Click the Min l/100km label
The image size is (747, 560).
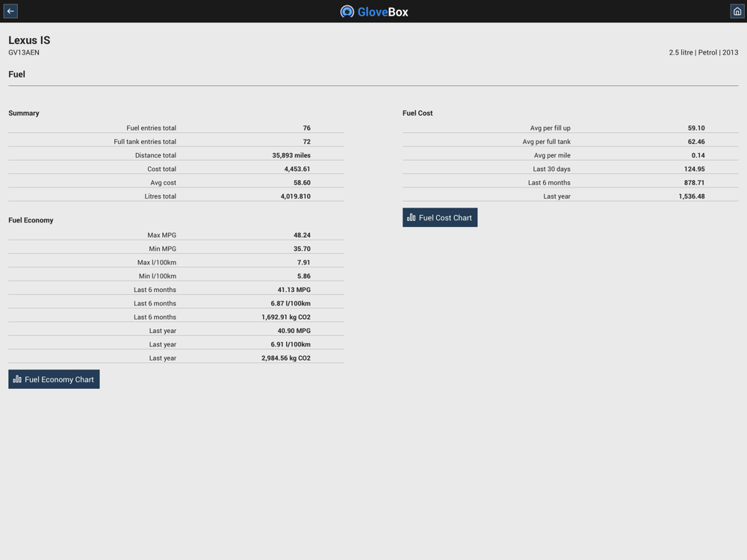pos(157,276)
